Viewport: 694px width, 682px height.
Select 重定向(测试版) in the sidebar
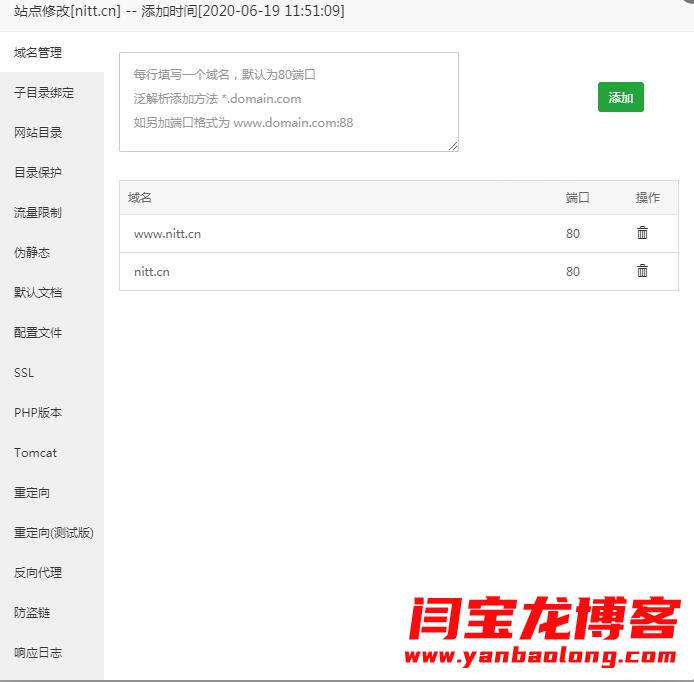(x=54, y=533)
